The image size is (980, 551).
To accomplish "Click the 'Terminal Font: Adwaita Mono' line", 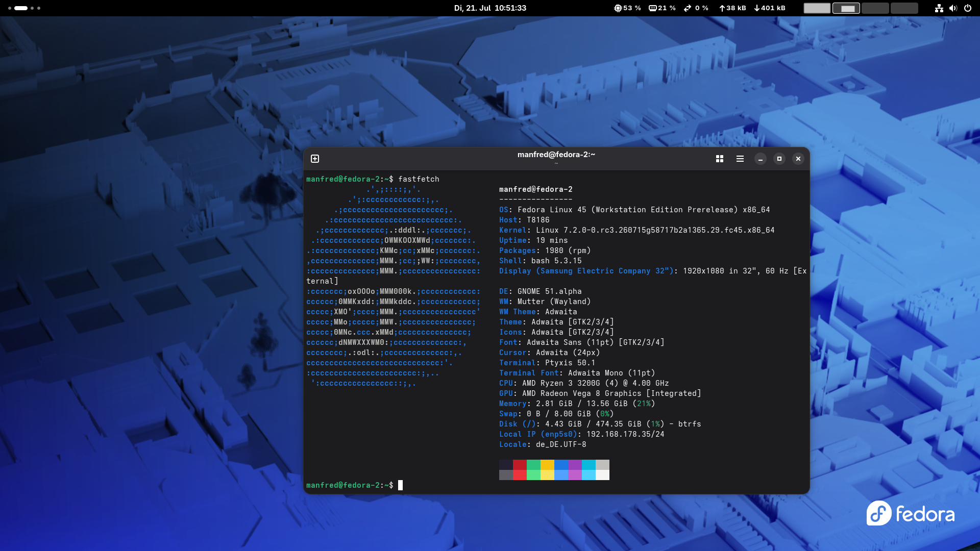I will (577, 373).
